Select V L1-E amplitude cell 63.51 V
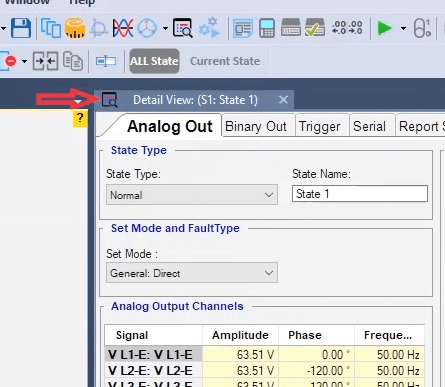Screen dimensions: 445x387 pyautogui.click(x=240, y=354)
